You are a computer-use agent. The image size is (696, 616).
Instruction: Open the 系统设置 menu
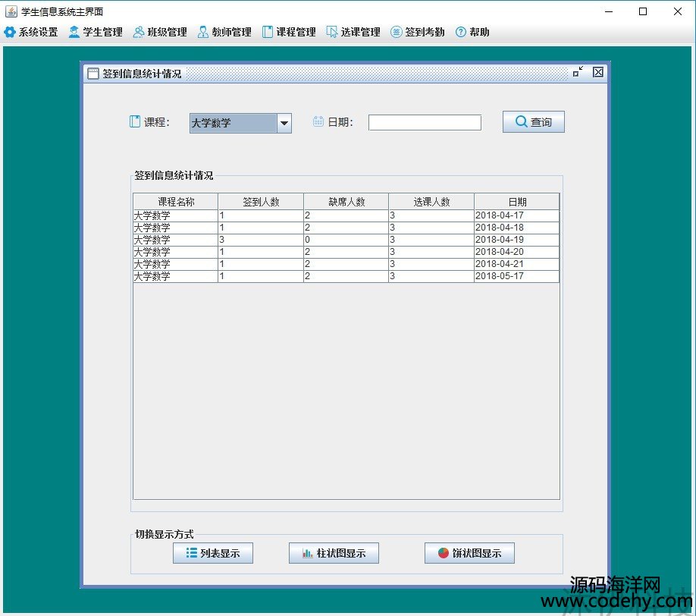coord(31,32)
